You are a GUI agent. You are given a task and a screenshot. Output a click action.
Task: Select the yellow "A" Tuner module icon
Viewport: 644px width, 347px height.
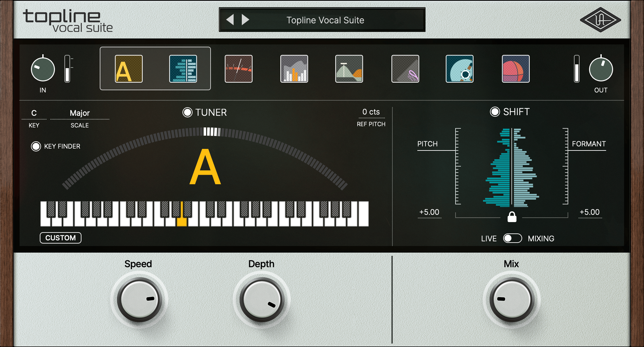(x=128, y=69)
